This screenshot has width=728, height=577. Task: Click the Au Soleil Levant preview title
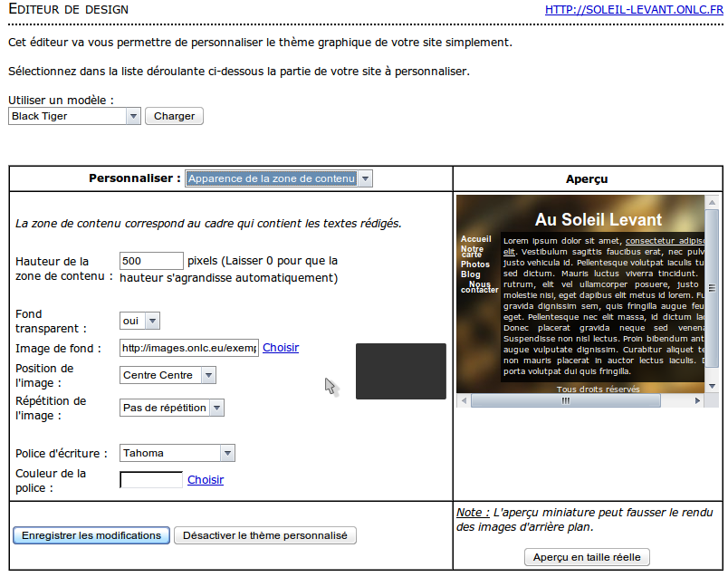click(x=599, y=220)
